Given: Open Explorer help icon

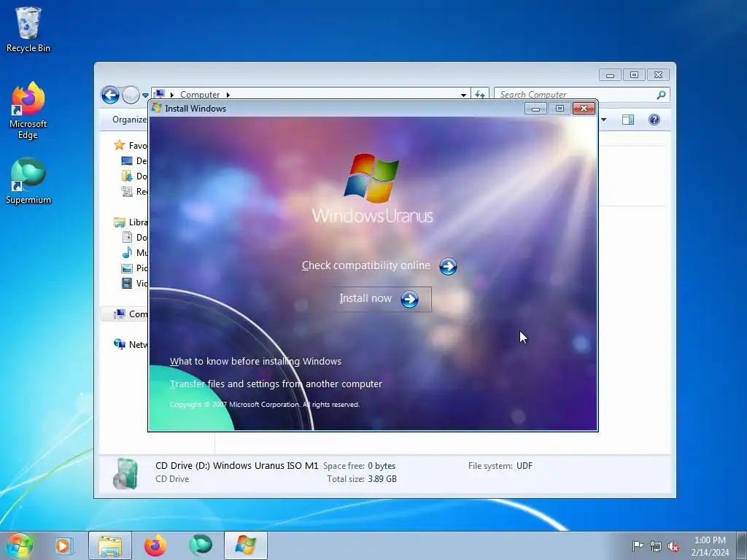Looking at the screenshot, I should point(654,120).
